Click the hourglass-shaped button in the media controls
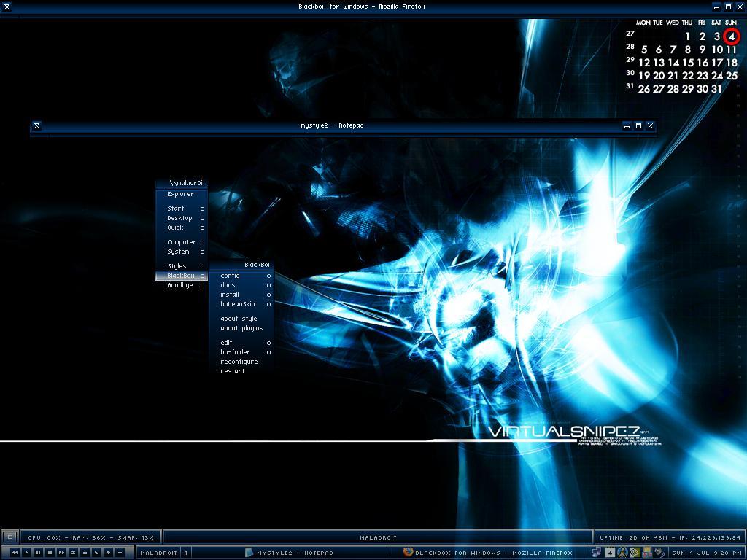The height and width of the screenshot is (560, 747). (74, 553)
